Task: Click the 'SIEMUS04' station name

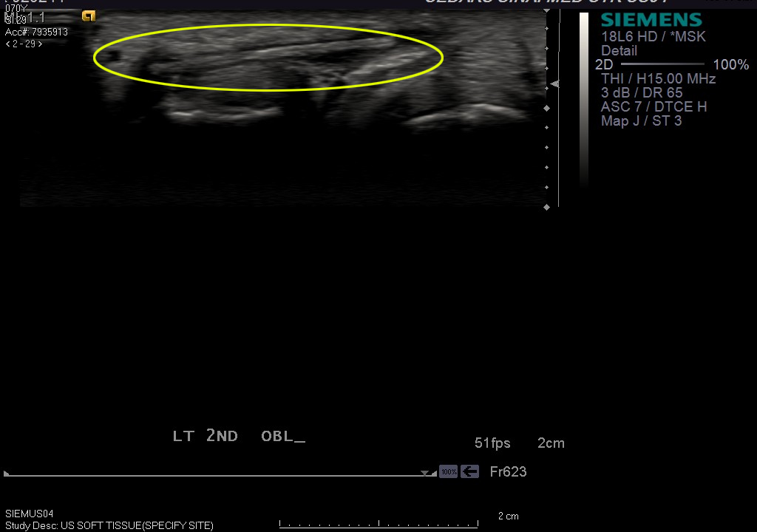Action: (x=29, y=514)
